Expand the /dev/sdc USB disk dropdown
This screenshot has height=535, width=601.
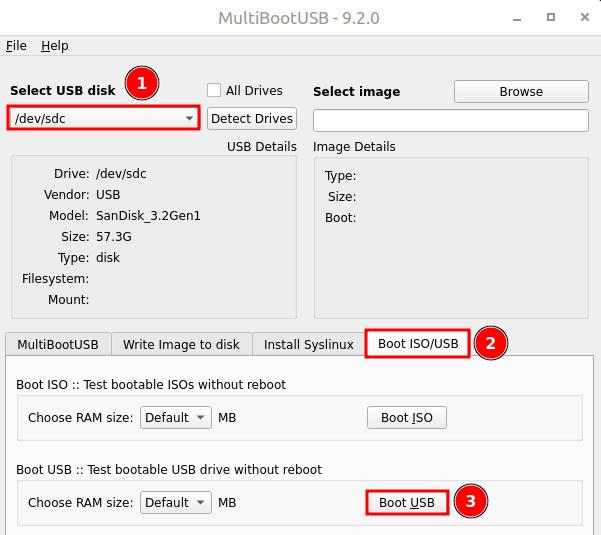103,118
